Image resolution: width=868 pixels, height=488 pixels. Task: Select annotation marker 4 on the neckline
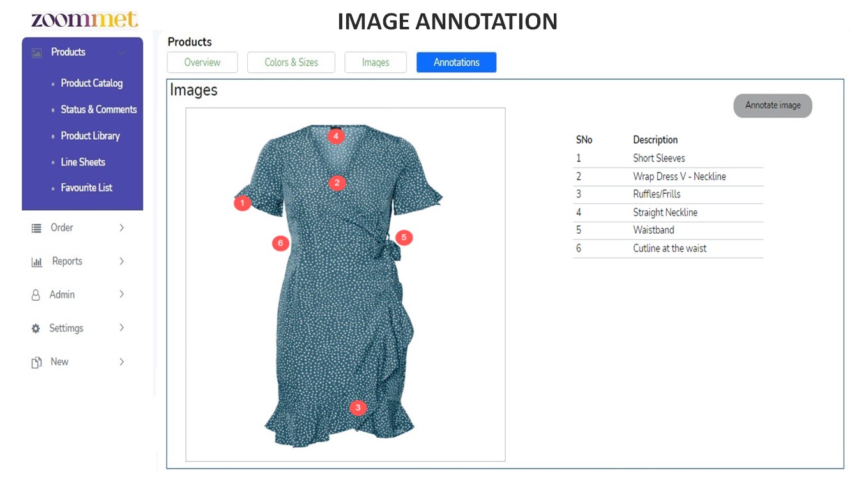coord(336,136)
